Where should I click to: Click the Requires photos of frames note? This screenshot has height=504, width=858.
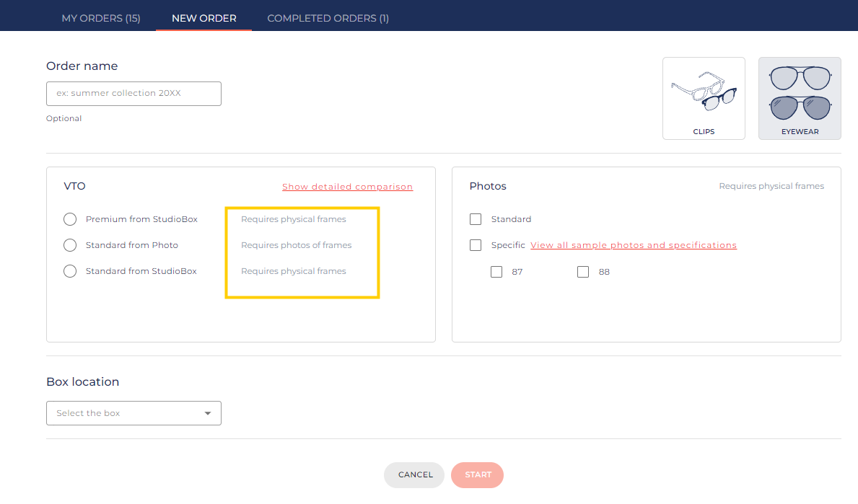coord(296,245)
